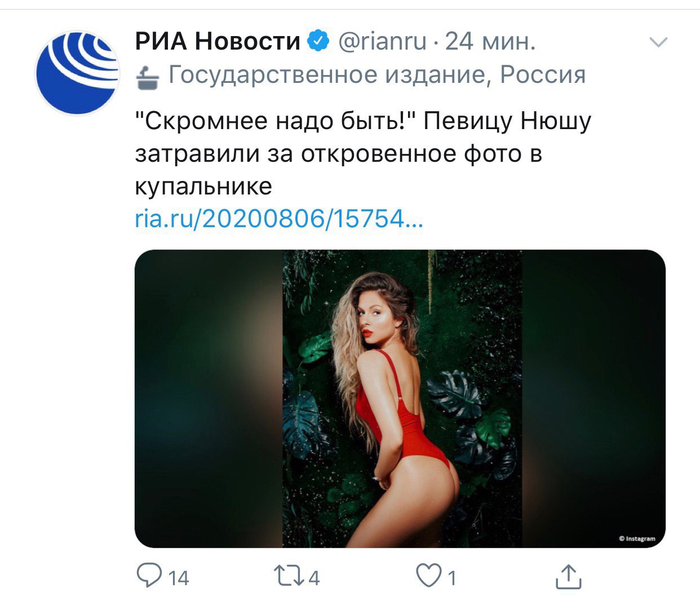Image resolution: width=700 pixels, height=606 pixels.
Task: Reply to the tweet via speech bubble icon
Action: pos(150,576)
